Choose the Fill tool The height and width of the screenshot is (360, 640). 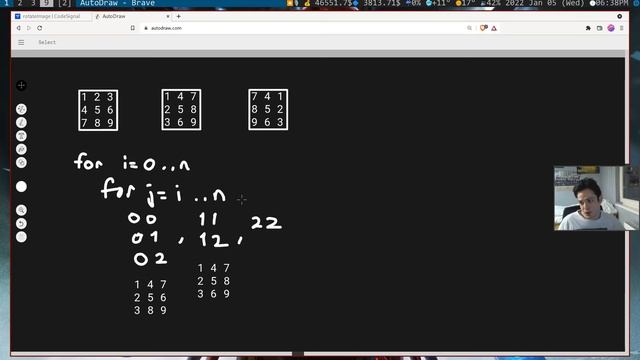click(21, 149)
